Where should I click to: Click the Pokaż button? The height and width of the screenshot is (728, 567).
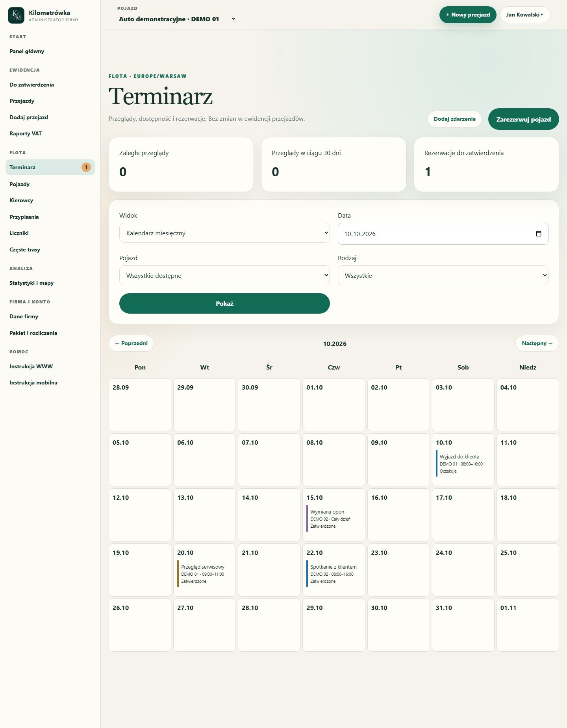(x=224, y=303)
